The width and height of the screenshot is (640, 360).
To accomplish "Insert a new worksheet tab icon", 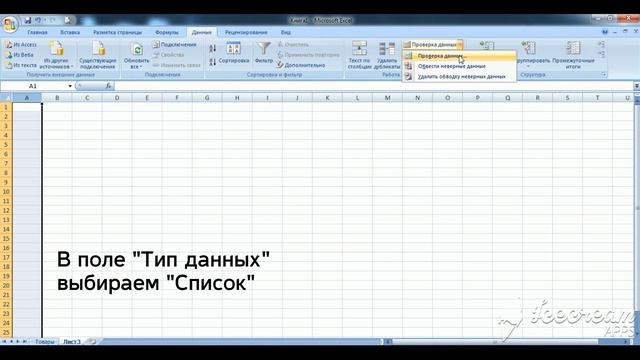I will [92, 341].
